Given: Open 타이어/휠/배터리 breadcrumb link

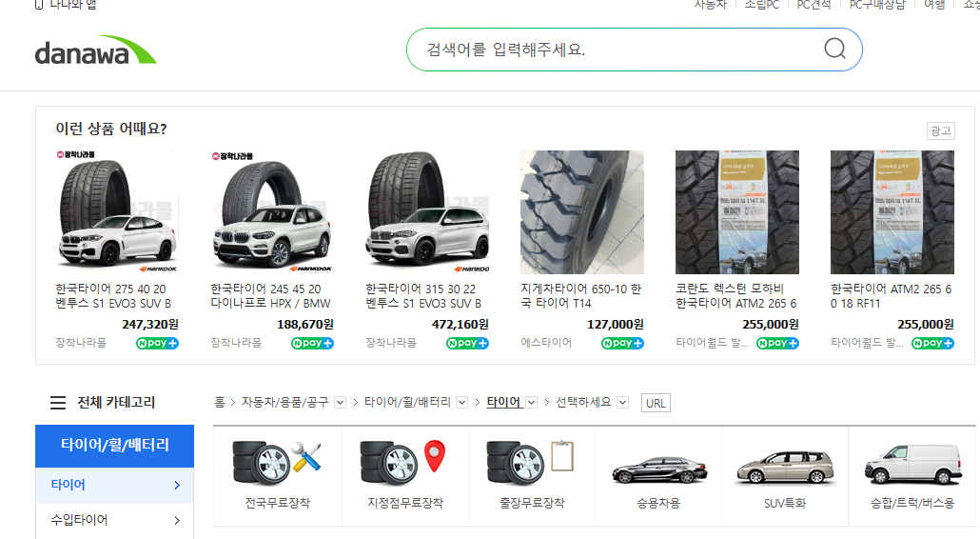Looking at the screenshot, I should (x=407, y=402).
